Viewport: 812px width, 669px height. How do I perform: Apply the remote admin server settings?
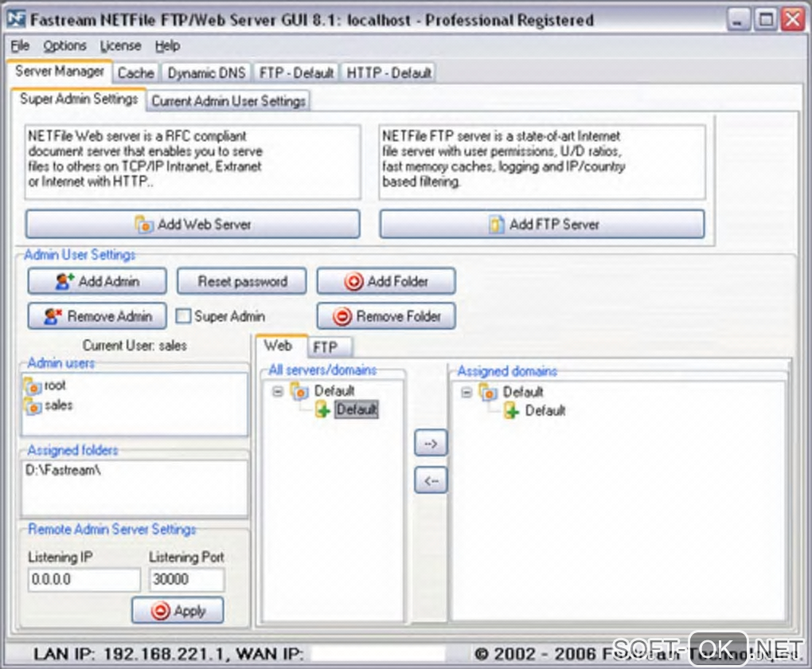178,610
